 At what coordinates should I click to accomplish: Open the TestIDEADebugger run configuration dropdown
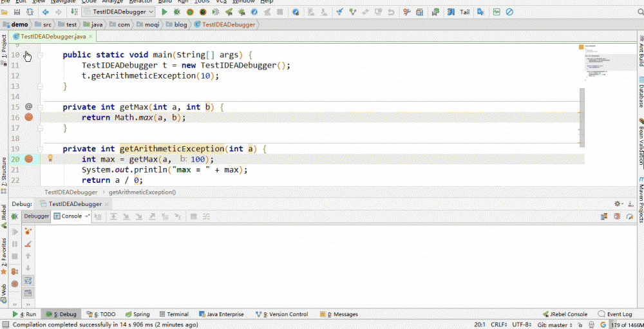coord(118,12)
